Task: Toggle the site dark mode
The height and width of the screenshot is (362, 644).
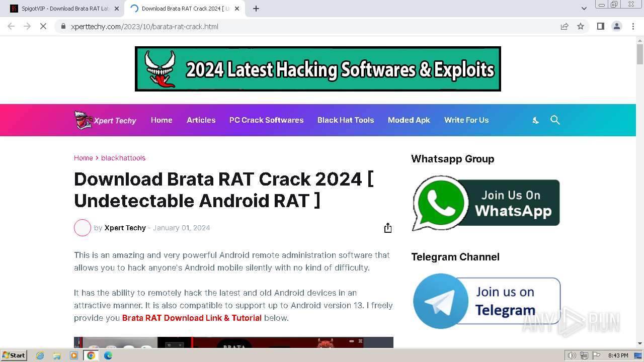Action: click(x=536, y=120)
